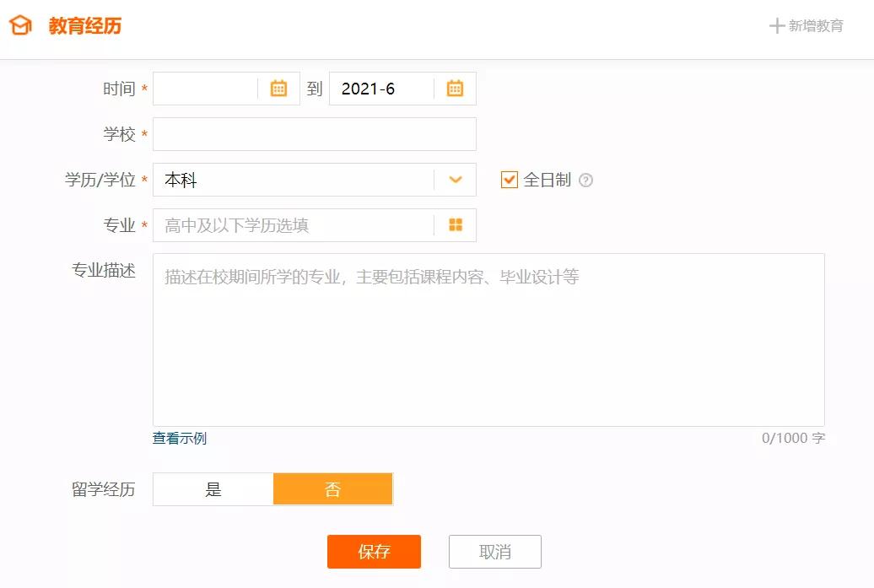This screenshot has width=874, height=588.
Task: Select 是 for 留学经历
Action: pyautogui.click(x=212, y=488)
